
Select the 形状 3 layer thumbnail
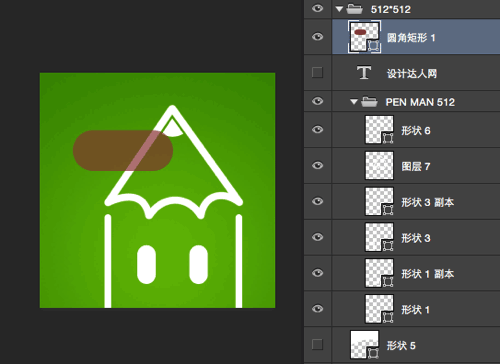coord(379,237)
